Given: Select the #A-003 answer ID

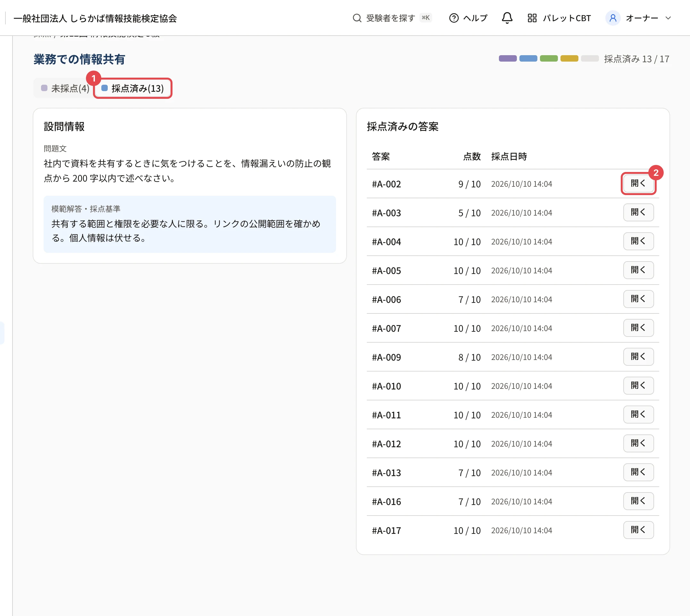Looking at the screenshot, I should click(x=386, y=213).
